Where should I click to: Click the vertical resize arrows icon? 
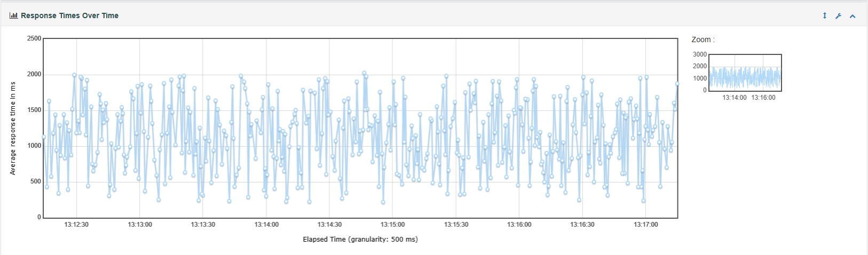point(824,16)
